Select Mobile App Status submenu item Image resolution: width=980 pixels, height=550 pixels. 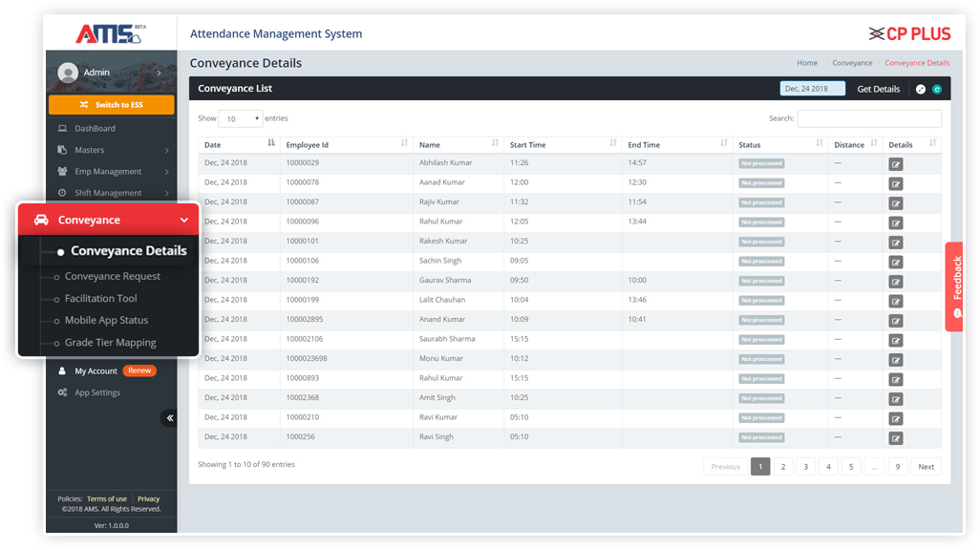[x=106, y=320]
